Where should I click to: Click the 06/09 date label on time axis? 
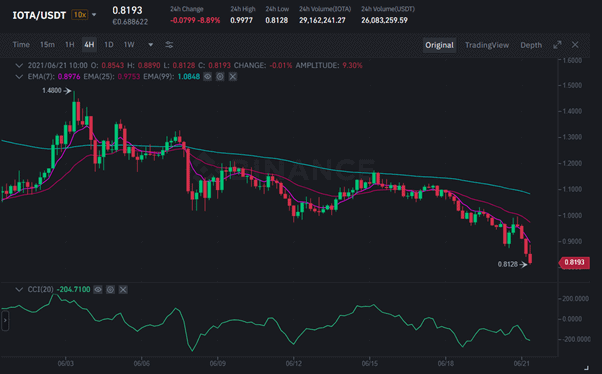217,363
